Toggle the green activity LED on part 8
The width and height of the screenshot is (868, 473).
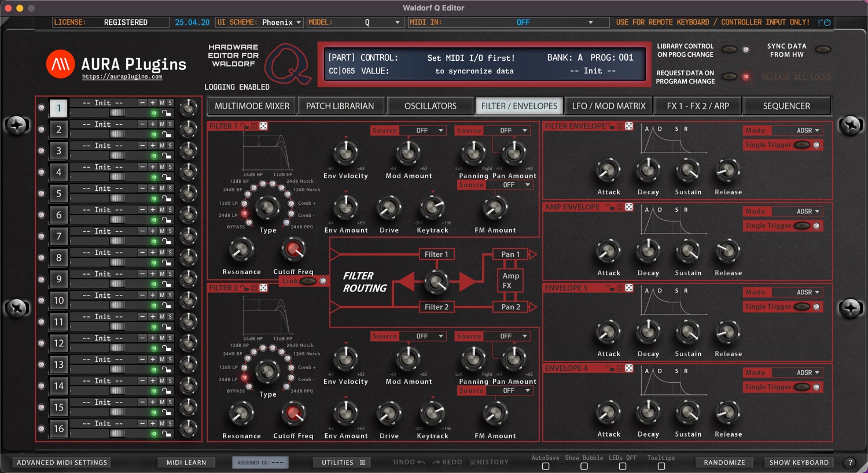(x=154, y=263)
